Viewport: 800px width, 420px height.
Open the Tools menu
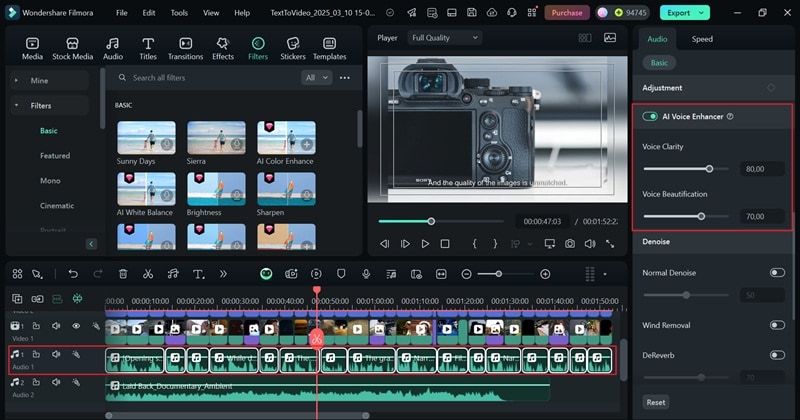[x=179, y=13]
